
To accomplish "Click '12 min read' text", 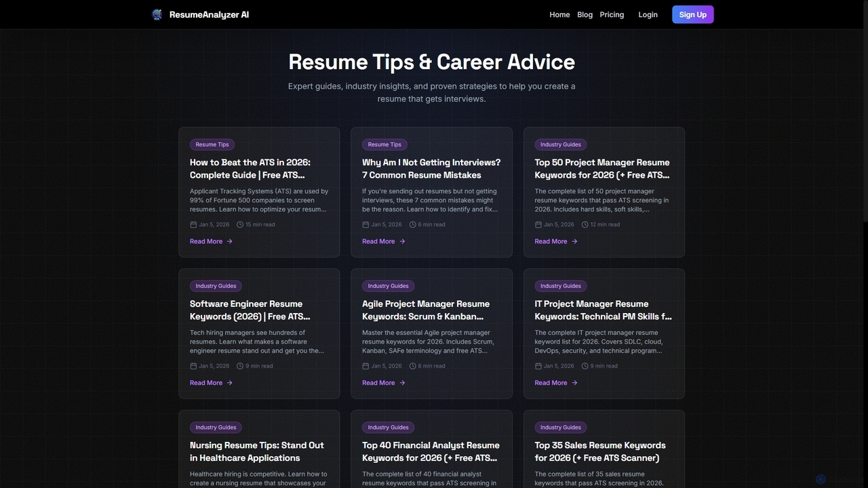I will [605, 224].
